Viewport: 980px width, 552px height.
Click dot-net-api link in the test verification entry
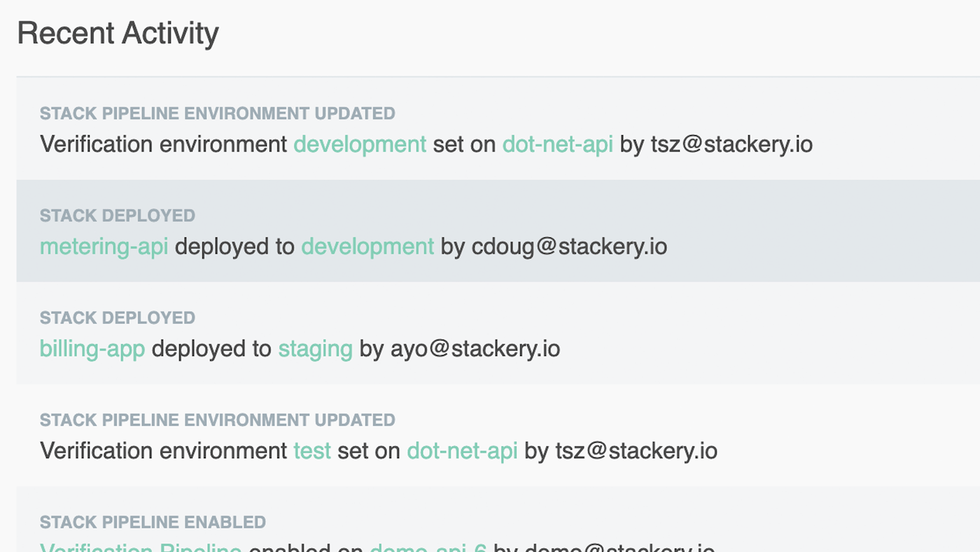click(462, 451)
